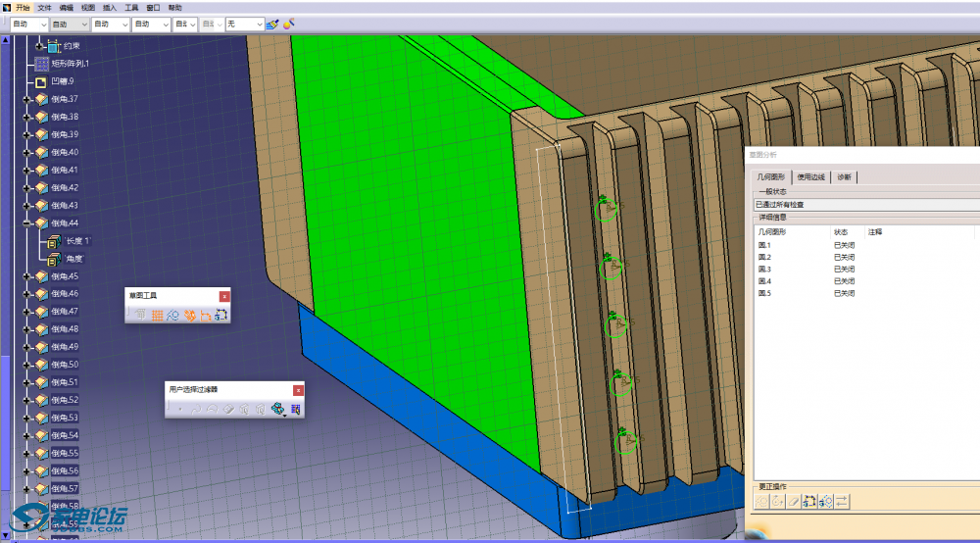Viewport: 980px width, 543px height.
Task: Open the 插入 menu
Action: click(109, 7)
